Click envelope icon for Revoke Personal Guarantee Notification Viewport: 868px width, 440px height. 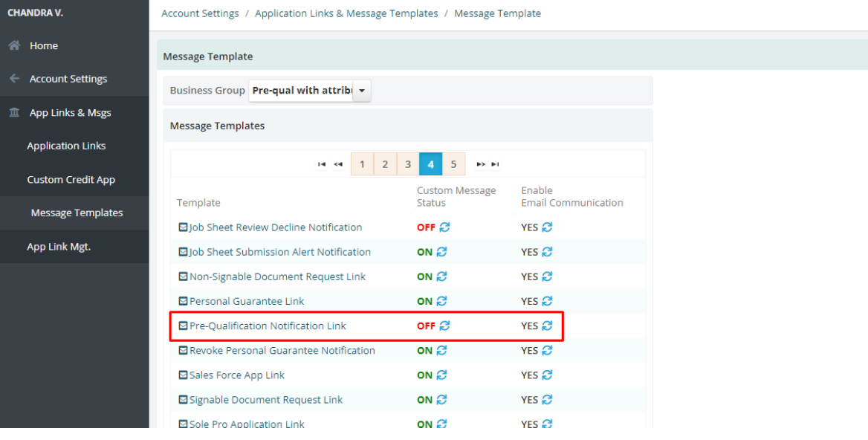point(183,350)
